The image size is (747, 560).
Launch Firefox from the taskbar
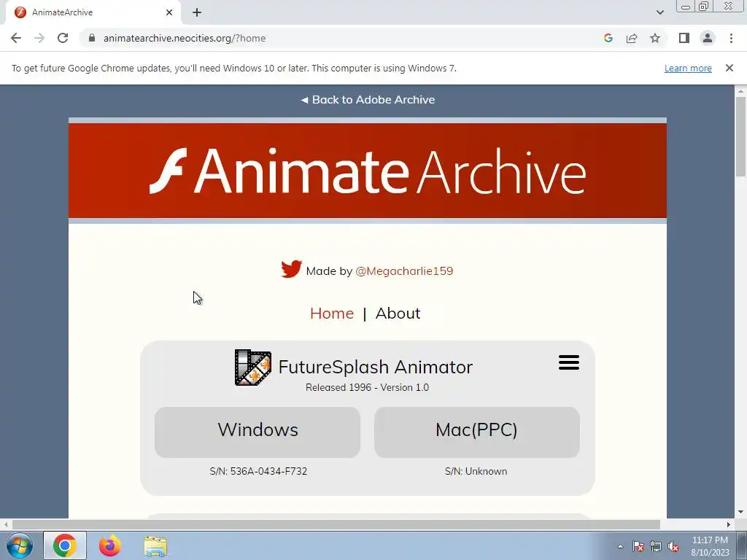click(x=109, y=545)
